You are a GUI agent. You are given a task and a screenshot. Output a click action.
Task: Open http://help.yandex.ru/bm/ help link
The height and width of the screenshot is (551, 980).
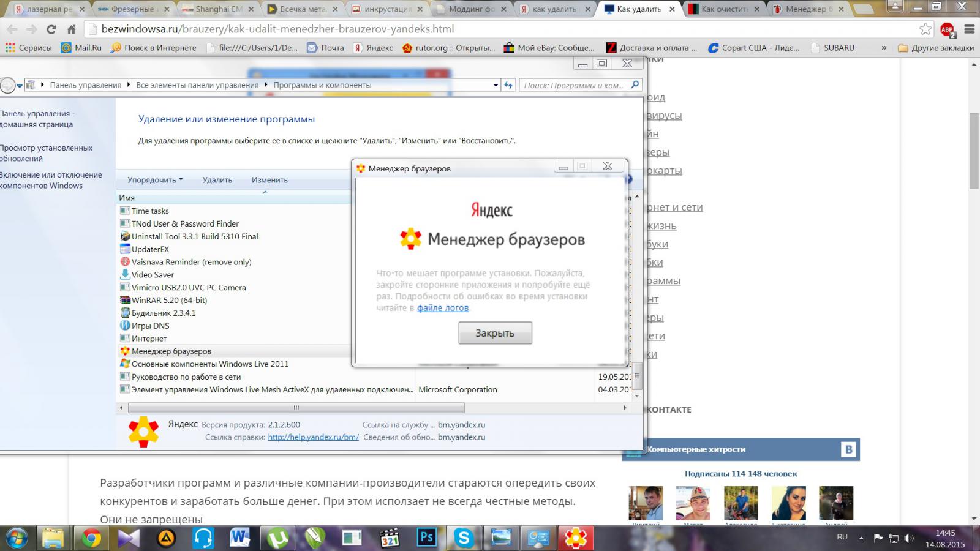click(313, 437)
